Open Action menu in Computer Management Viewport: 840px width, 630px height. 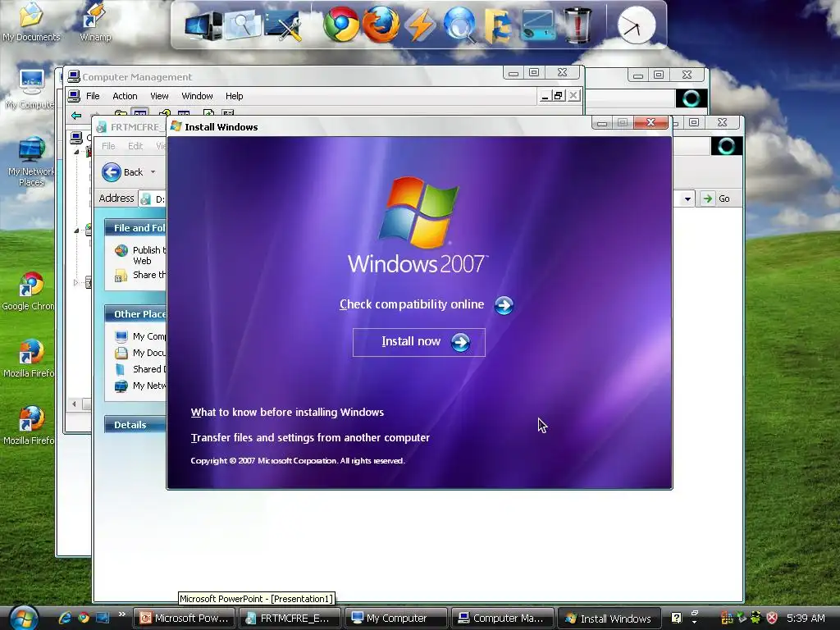tap(125, 96)
